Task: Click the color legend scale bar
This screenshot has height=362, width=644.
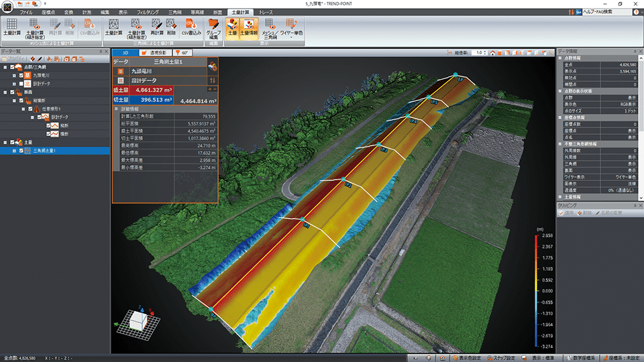Action: pos(537,290)
